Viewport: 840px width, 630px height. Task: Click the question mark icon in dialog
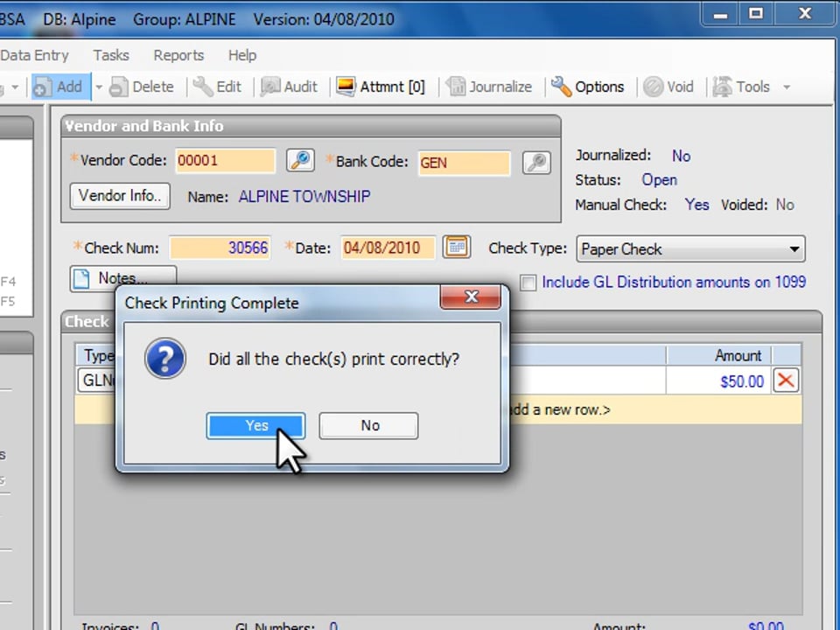tap(165, 359)
